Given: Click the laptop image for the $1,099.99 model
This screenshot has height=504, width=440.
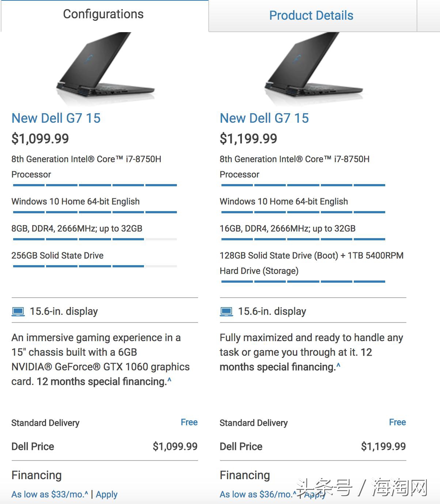Looking at the screenshot, I should tap(105, 68).
